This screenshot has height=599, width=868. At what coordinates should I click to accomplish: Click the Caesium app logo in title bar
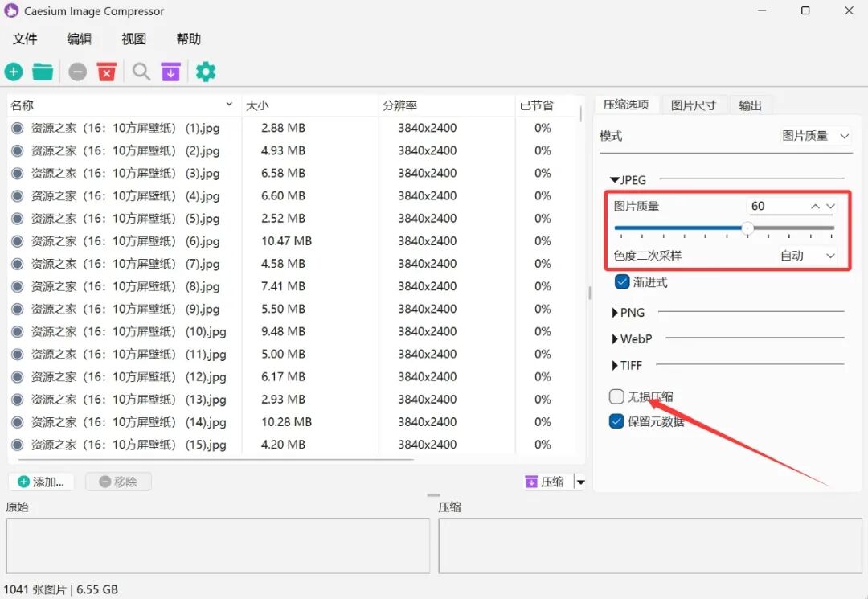[12, 11]
